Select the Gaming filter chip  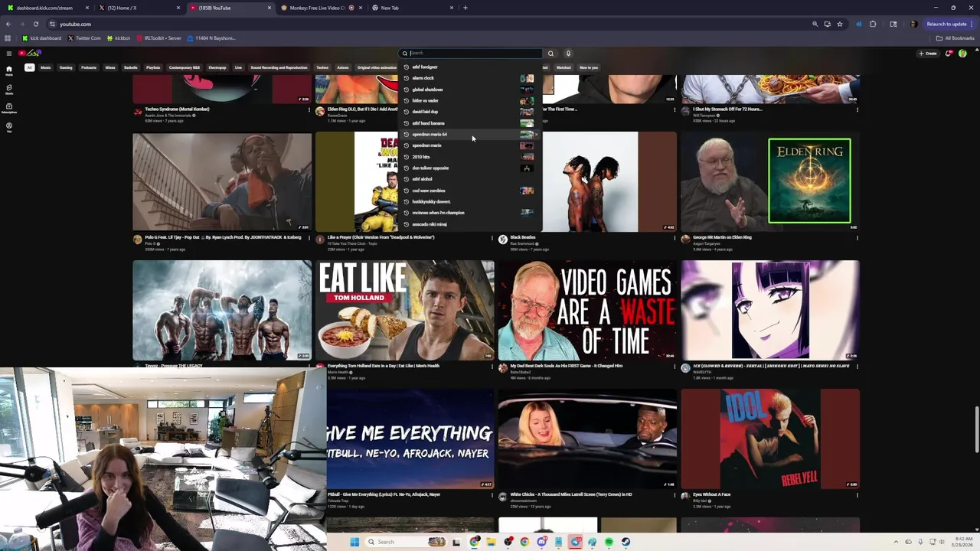click(x=66, y=67)
